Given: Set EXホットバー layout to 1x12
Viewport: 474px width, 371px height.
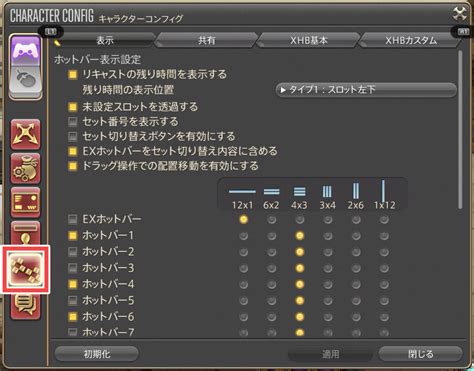Looking at the screenshot, I should tap(384, 219).
